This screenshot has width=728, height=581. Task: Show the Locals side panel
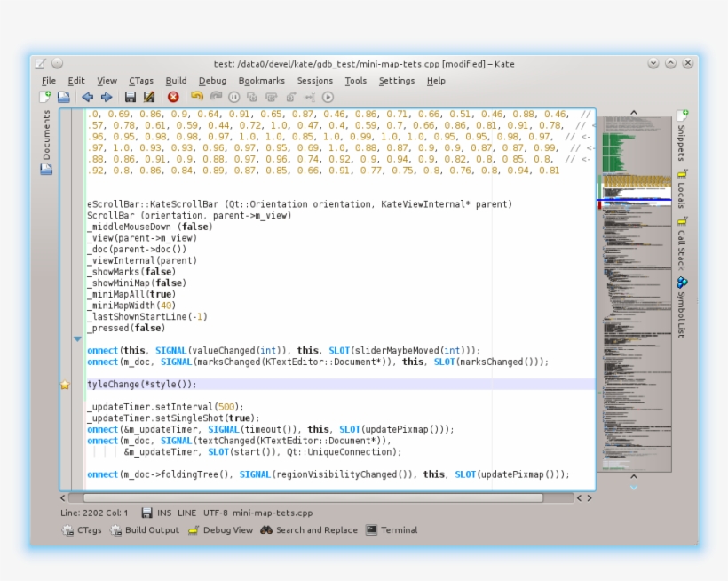click(x=682, y=189)
